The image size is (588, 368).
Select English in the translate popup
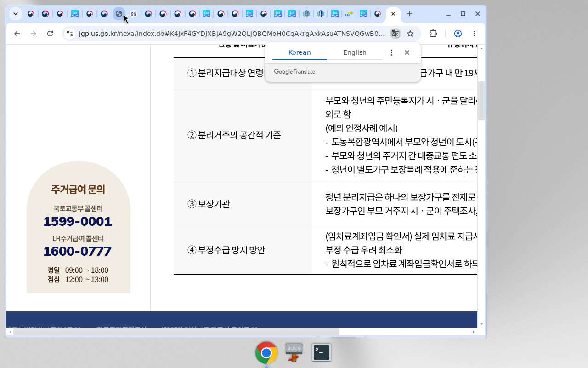[355, 52]
